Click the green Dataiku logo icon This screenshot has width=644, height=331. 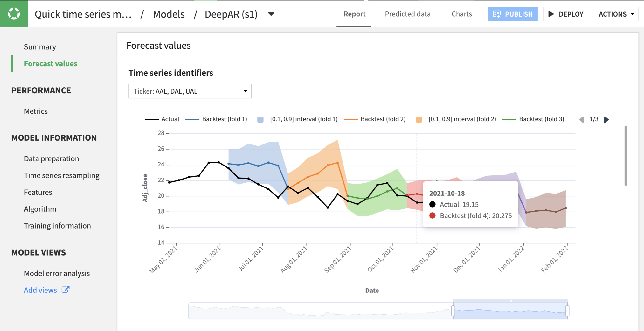coord(13,13)
